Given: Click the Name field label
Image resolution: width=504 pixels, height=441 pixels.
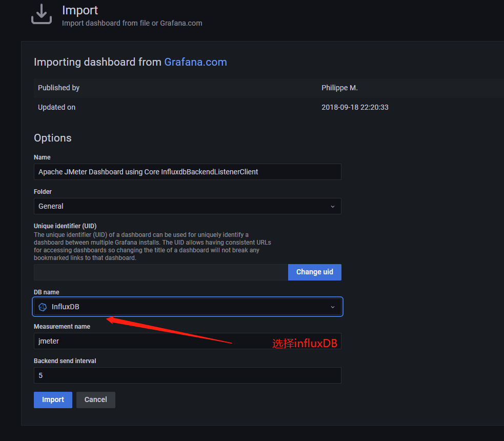Looking at the screenshot, I should point(42,157).
